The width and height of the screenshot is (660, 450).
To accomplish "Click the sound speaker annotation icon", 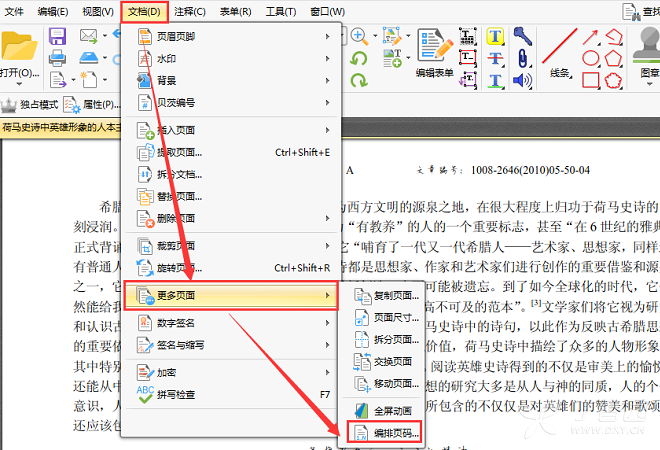I will pos(522,80).
